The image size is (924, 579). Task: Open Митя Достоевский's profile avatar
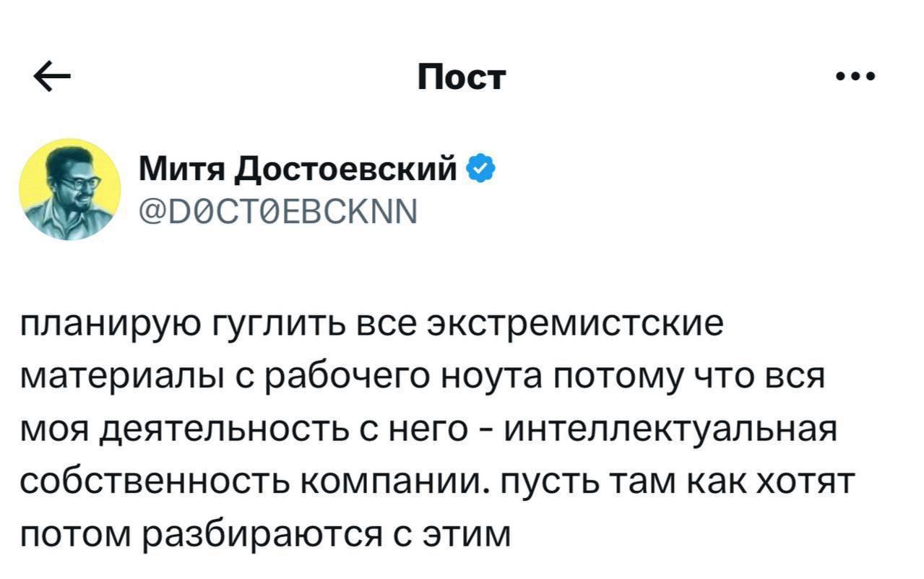70,189
